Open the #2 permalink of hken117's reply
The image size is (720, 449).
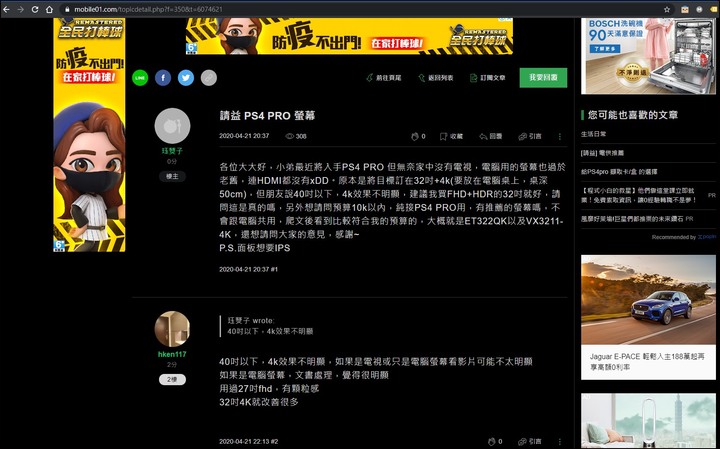point(274,441)
